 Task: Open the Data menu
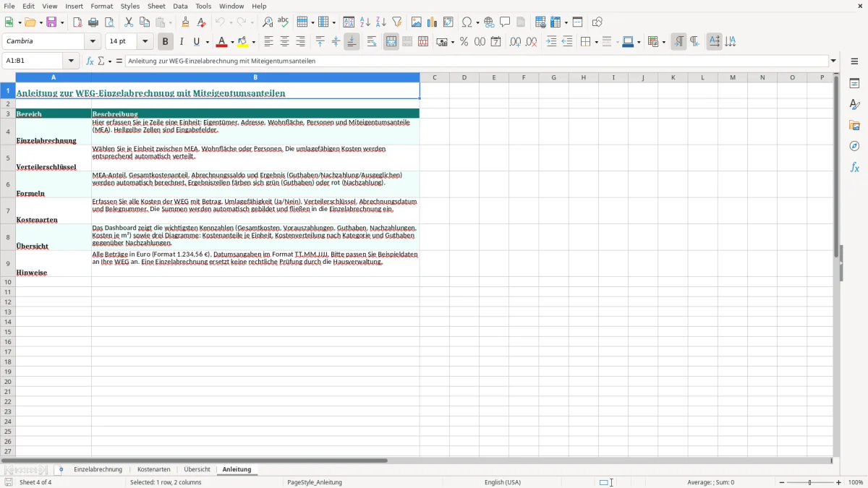point(180,6)
